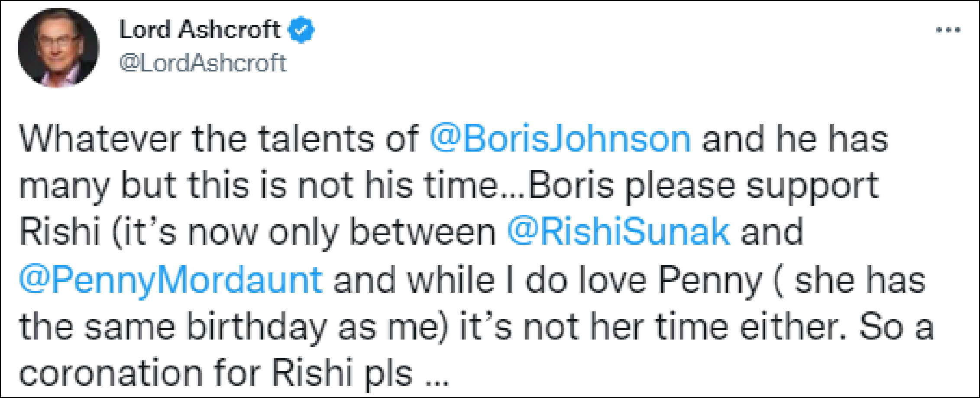Screen dimensions: 980x398
Task: Click the phrase "it's now only between"
Action: (303, 232)
